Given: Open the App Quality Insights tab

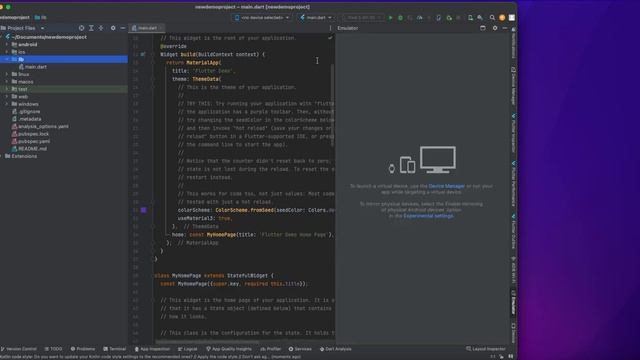Looking at the screenshot, I should click(x=229, y=349).
